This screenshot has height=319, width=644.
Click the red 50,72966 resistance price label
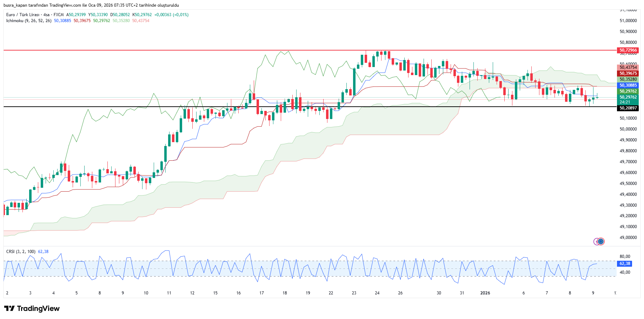(628, 50)
